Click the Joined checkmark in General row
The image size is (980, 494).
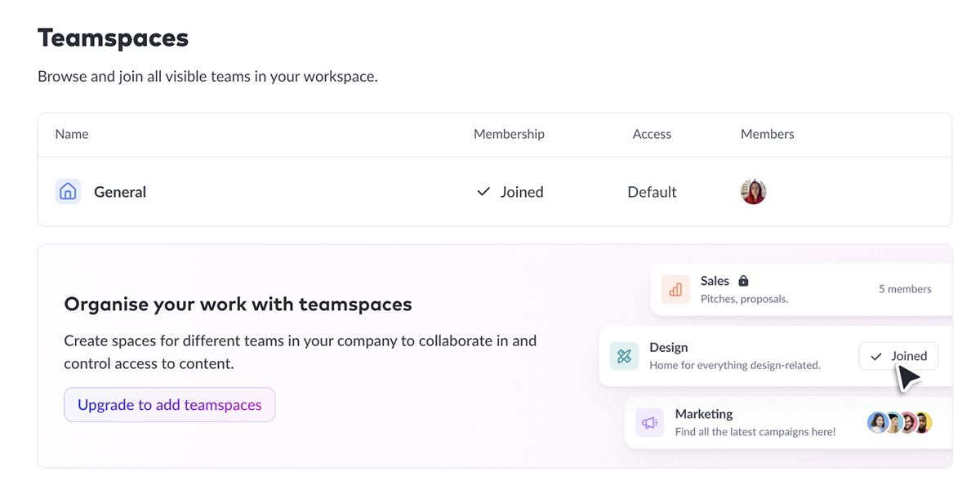(x=483, y=192)
